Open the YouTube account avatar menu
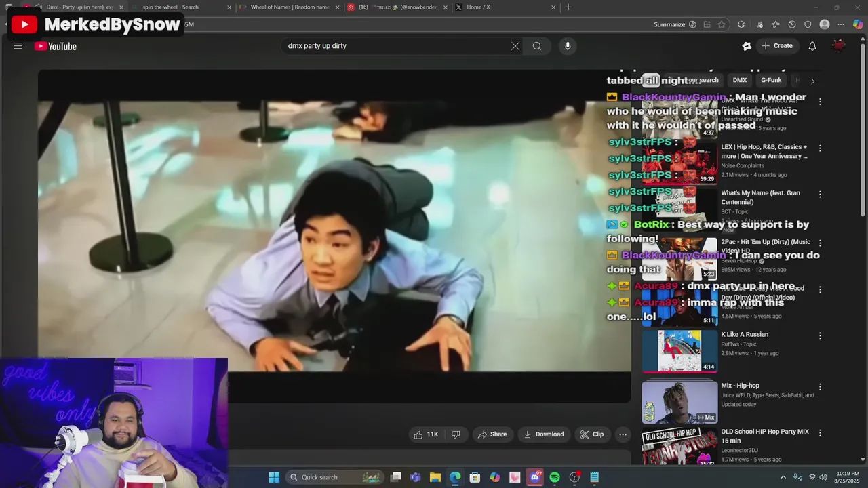 coord(839,46)
